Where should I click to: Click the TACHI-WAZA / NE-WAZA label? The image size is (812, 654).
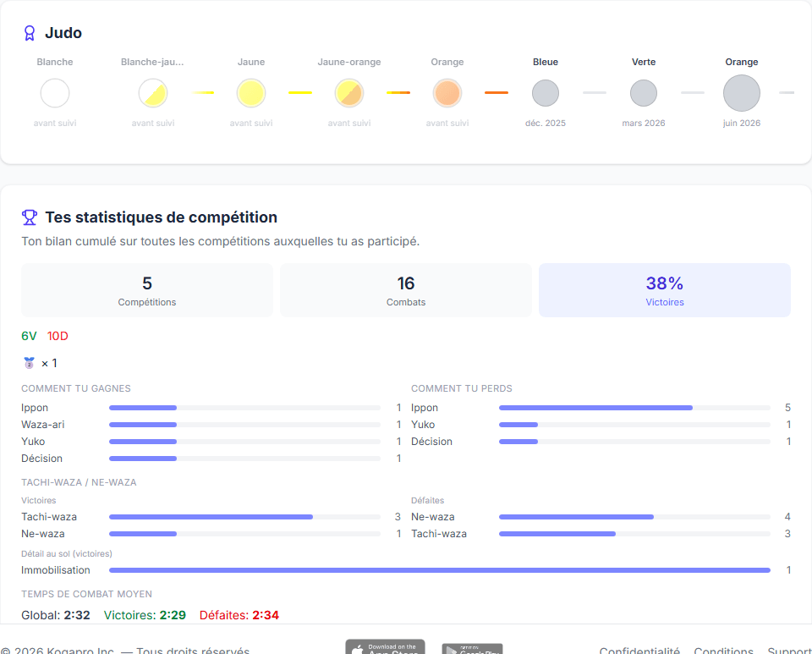coord(79,482)
